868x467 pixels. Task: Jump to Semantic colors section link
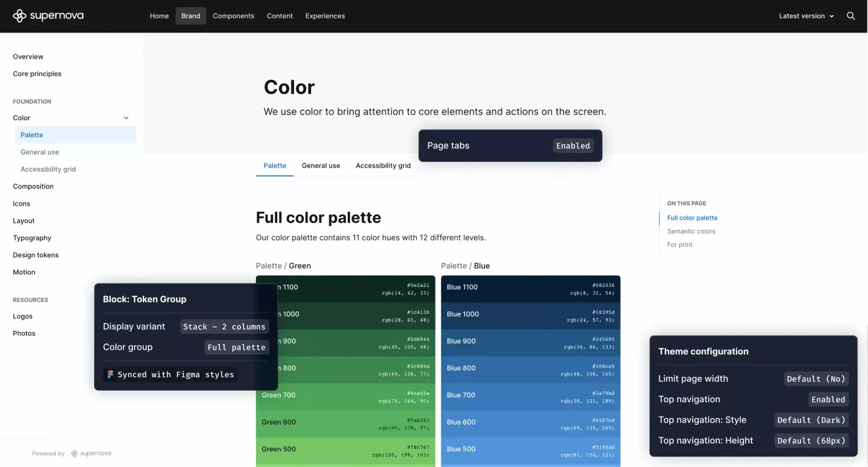[x=691, y=231]
